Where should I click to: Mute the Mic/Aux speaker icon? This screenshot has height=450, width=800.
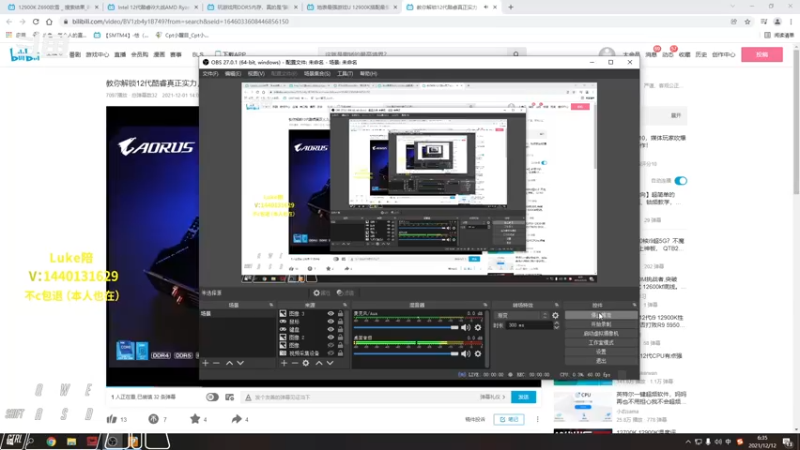click(466, 328)
